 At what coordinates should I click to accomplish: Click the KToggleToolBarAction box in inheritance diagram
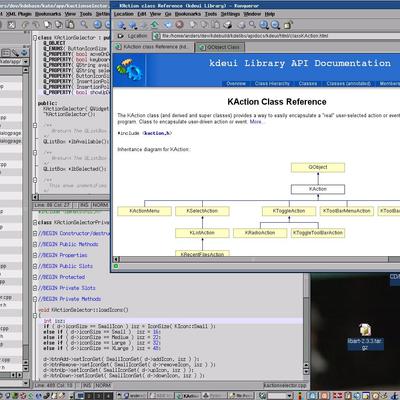pos(318,233)
